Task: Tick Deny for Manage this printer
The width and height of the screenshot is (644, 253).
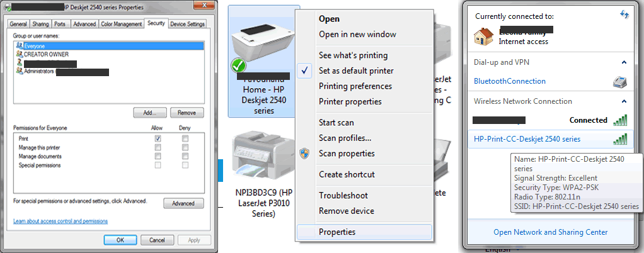Action: (186, 147)
